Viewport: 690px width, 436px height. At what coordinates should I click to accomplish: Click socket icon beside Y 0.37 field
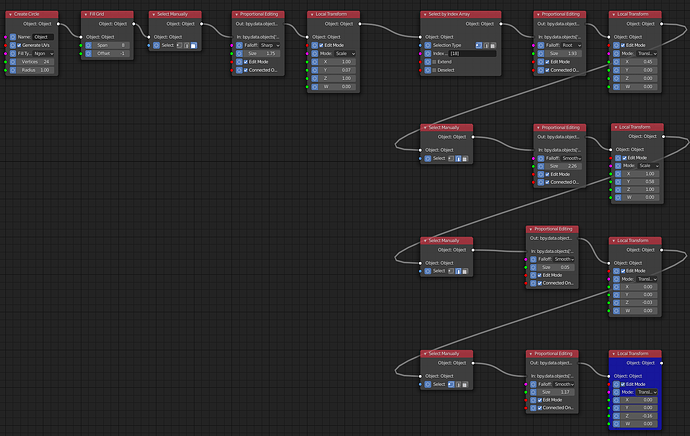coord(315,70)
